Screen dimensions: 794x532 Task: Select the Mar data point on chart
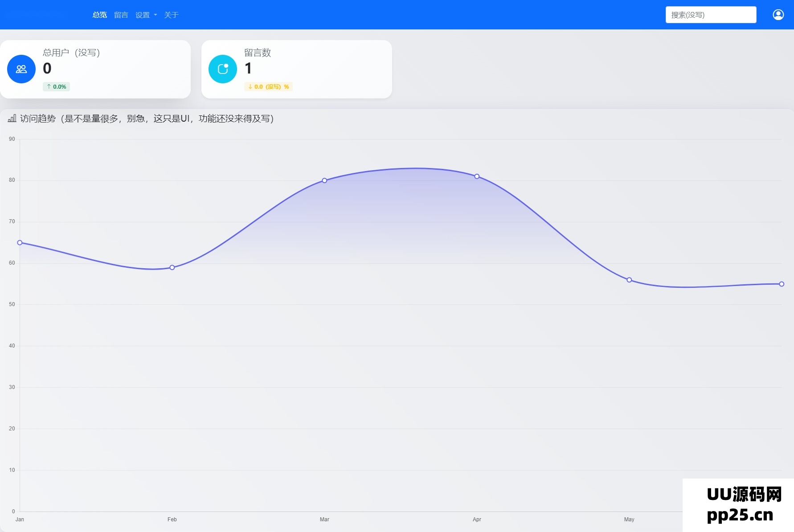pyautogui.click(x=324, y=180)
